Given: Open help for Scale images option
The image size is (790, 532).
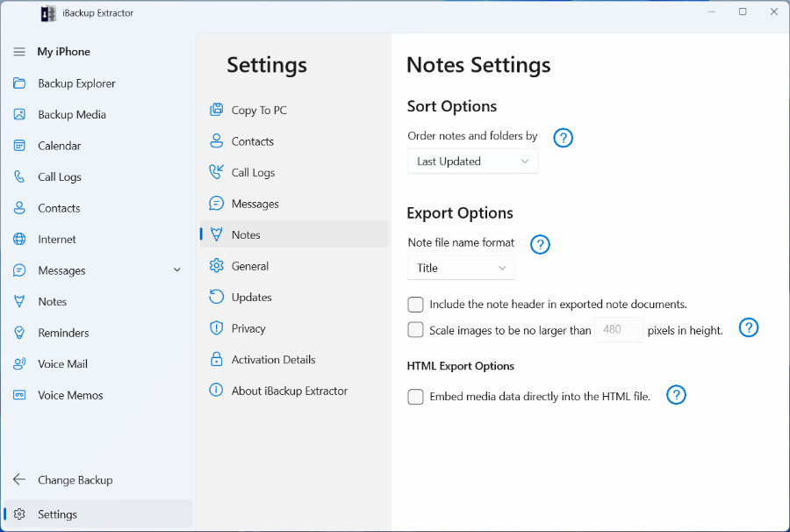Looking at the screenshot, I should [x=748, y=327].
